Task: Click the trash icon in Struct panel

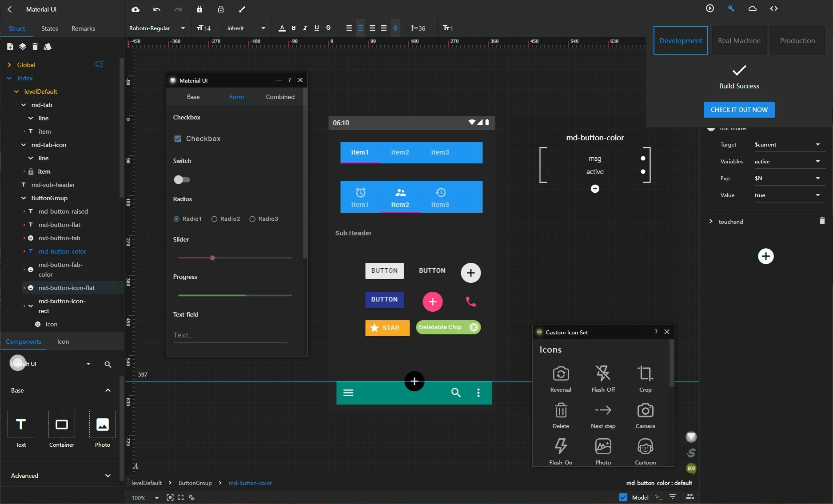Action: [x=35, y=47]
